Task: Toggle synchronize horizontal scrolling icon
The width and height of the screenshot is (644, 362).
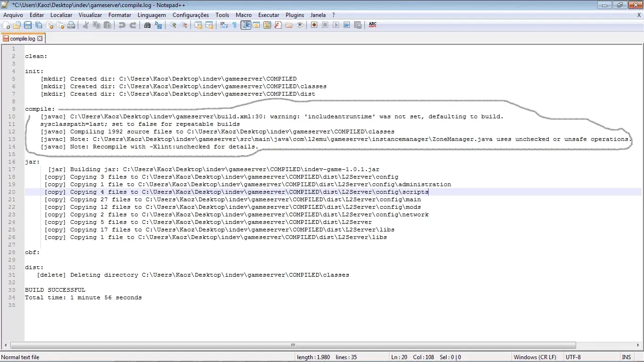Action: 209,25
